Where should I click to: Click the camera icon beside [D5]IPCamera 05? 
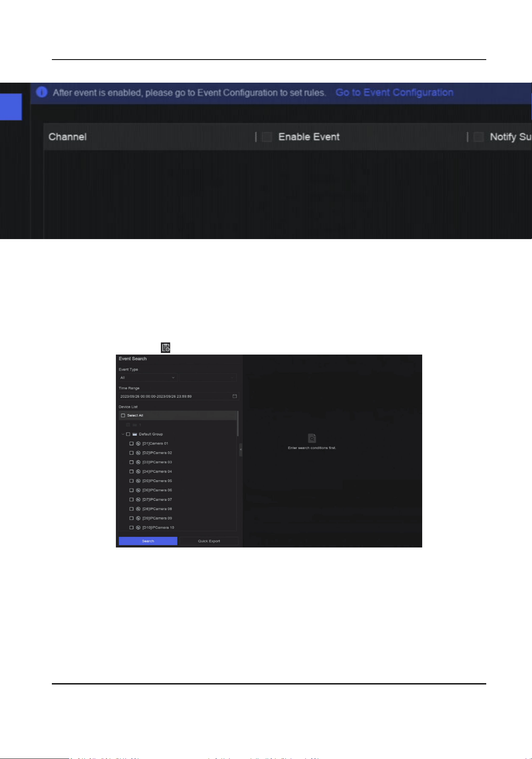tap(138, 481)
